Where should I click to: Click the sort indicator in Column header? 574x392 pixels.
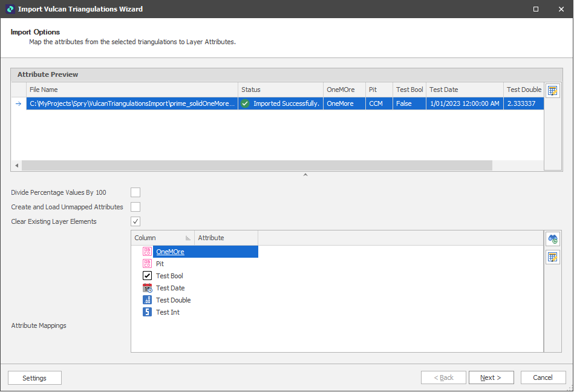click(188, 238)
